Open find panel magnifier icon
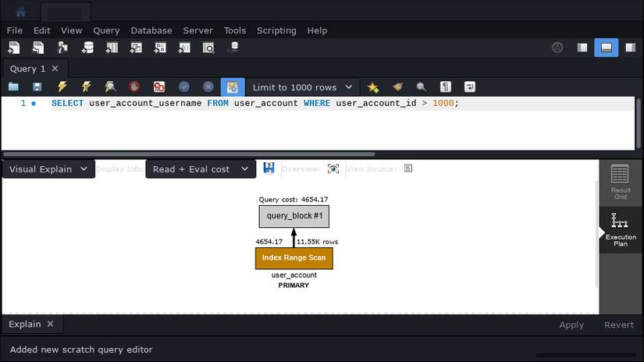This screenshot has width=644, height=362. (421, 87)
